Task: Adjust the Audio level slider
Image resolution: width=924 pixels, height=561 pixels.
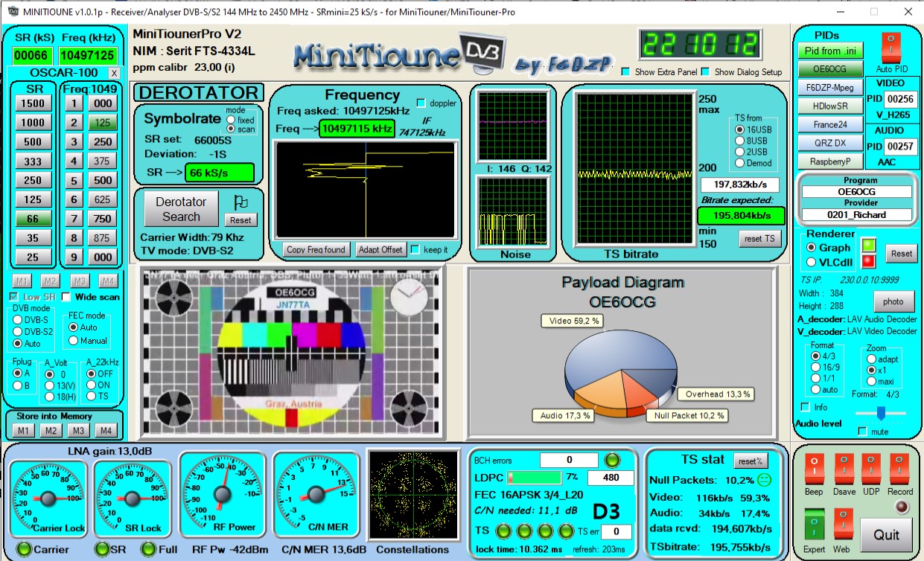Action: point(881,413)
